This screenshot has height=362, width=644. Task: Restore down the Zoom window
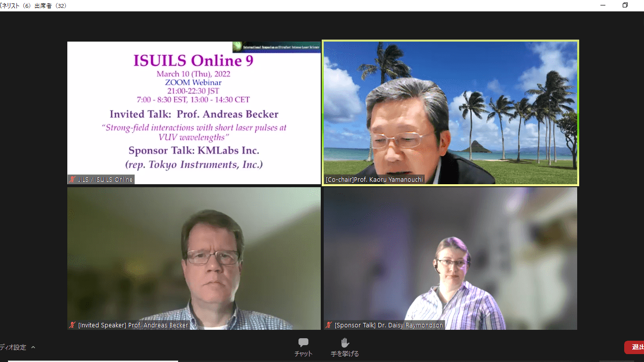pyautogui.click(x=625, y=5)
